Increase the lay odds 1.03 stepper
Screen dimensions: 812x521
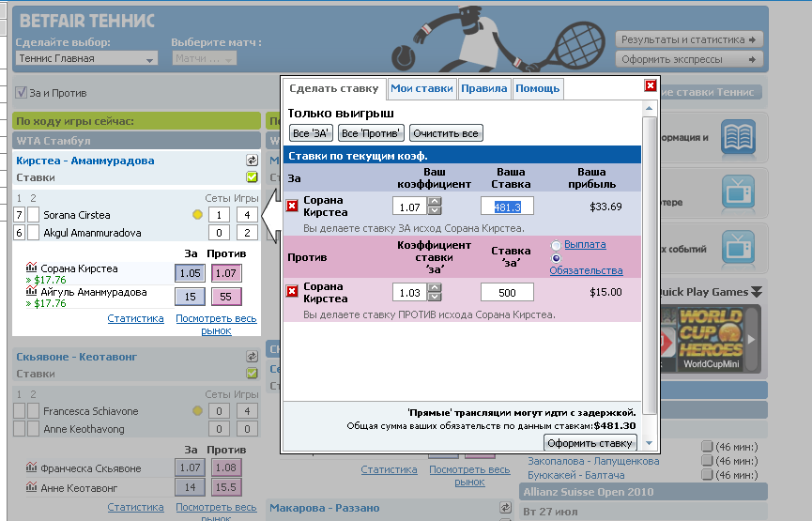click(x=435, y=287)
